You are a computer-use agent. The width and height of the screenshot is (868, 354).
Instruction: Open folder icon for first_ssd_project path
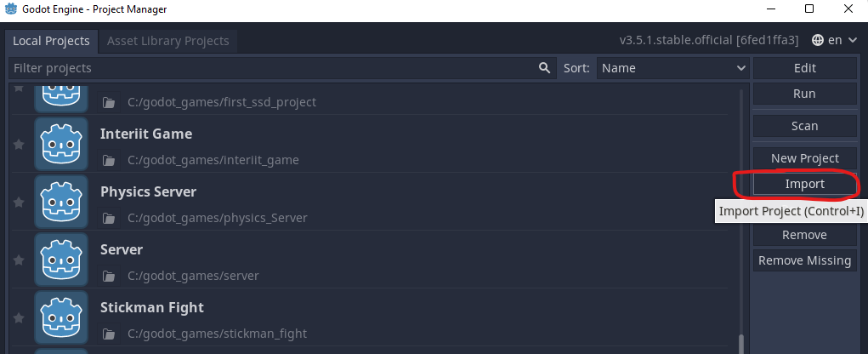pos(109,102)
